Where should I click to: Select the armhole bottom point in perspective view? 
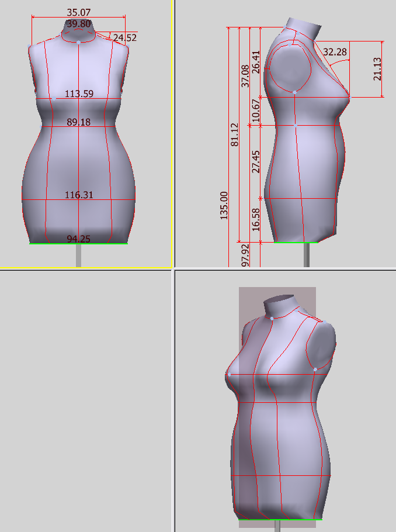pos(315,369)
